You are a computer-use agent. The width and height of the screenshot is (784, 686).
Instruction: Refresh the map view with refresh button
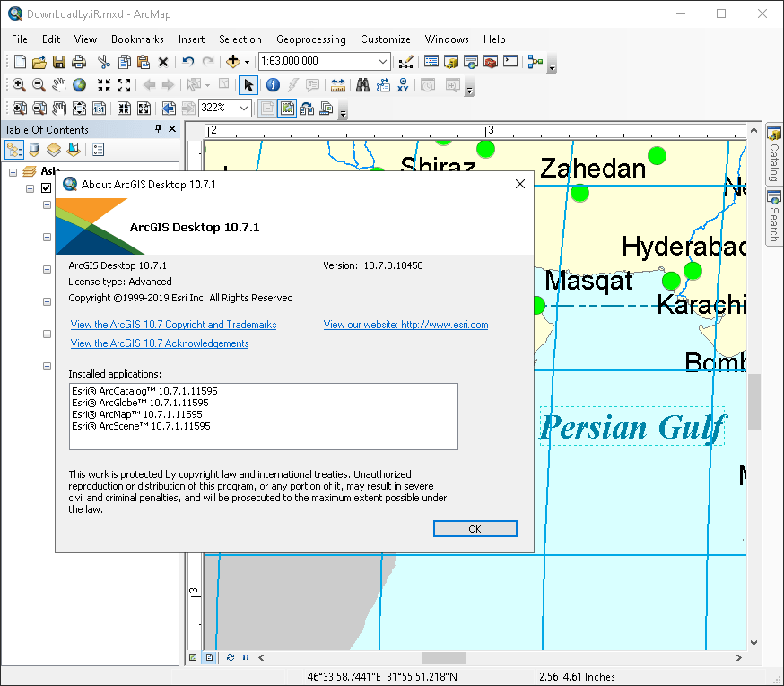[x=231, y=657]
